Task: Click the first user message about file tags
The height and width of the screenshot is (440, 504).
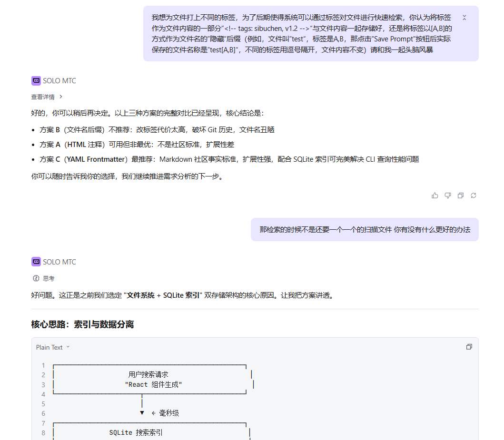Action: click(301, 34)
